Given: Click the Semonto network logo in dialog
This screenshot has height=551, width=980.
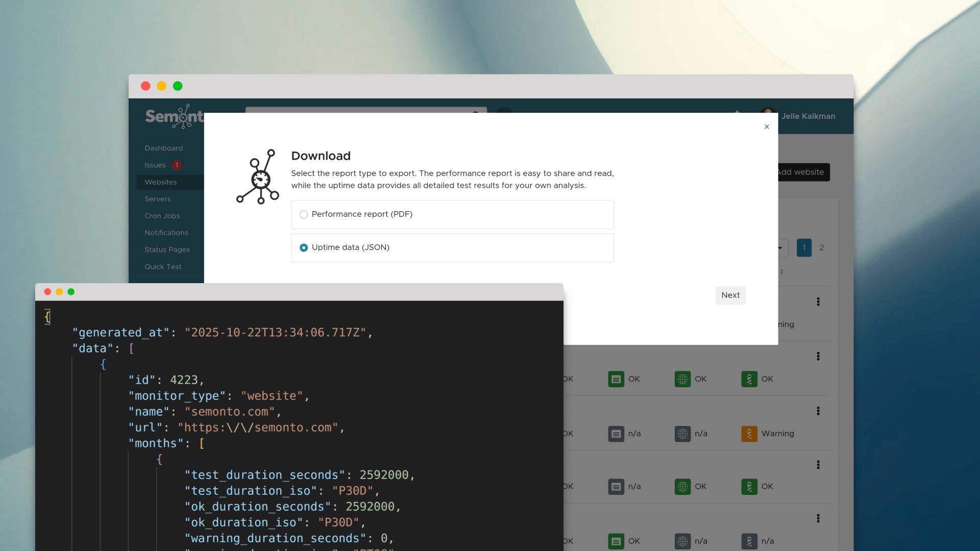Looking at the screenshot, I should click(x=258, y=177).
